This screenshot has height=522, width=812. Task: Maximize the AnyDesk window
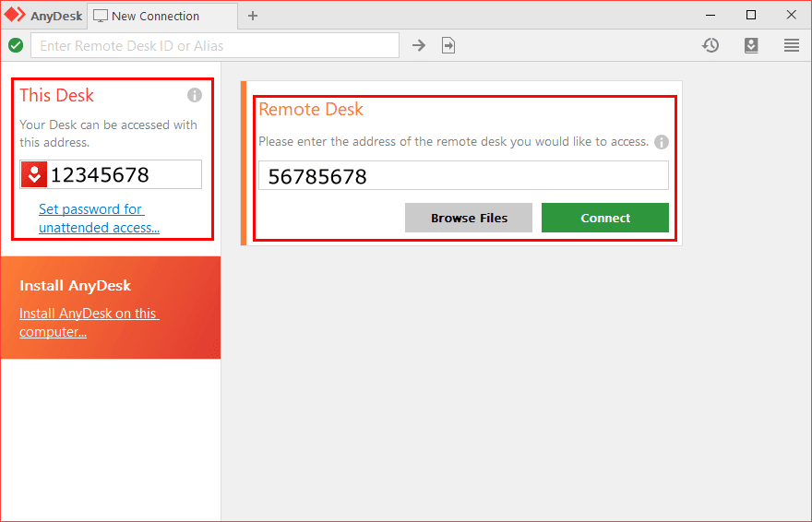751,15
